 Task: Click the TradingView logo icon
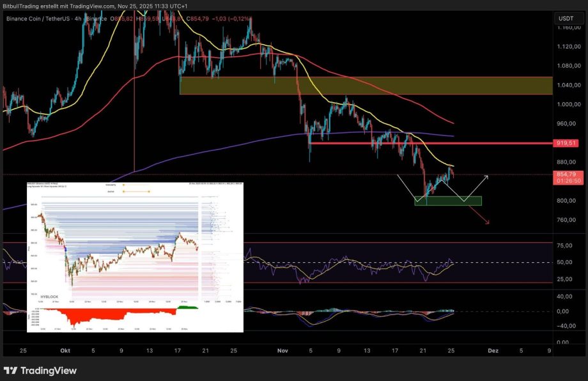11,371
